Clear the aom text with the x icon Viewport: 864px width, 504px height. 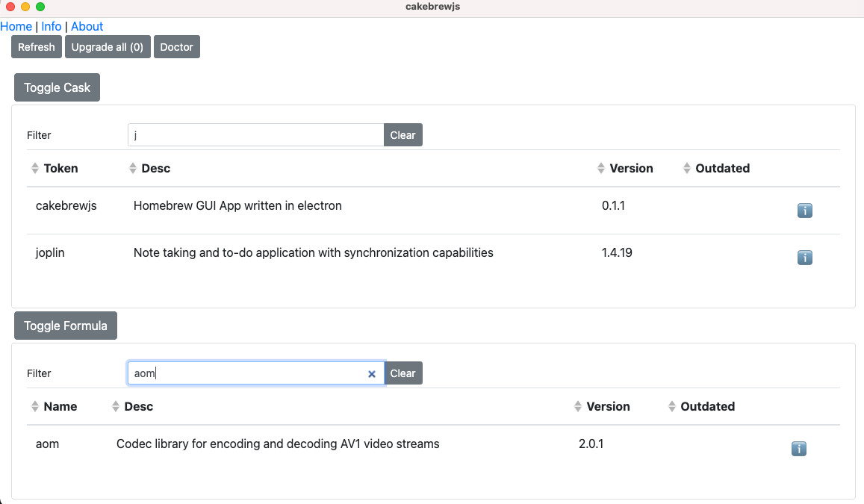(x=372, y=374)
